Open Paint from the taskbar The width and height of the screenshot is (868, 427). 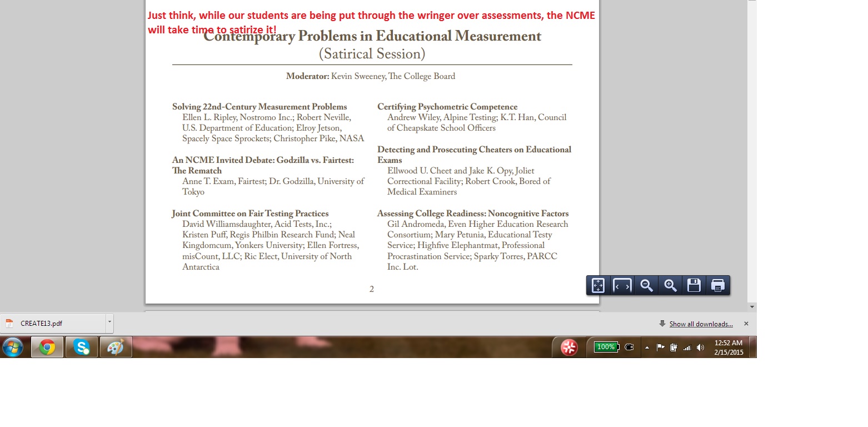tap(116, 347)
